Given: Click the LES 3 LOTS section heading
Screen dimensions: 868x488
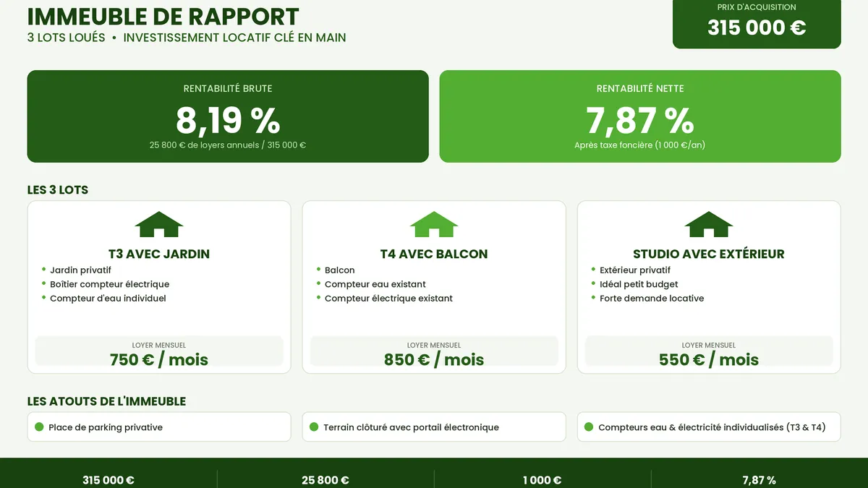Looking at the screenshot, I should click(58, 190).
